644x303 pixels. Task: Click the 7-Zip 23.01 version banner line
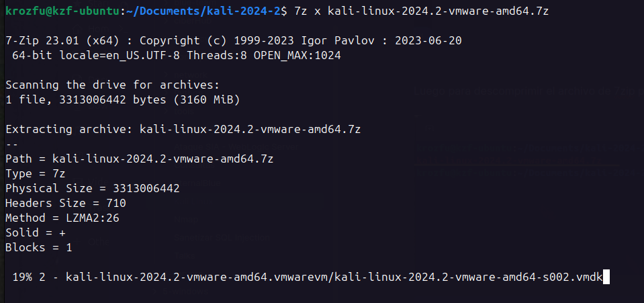[233, 41]
